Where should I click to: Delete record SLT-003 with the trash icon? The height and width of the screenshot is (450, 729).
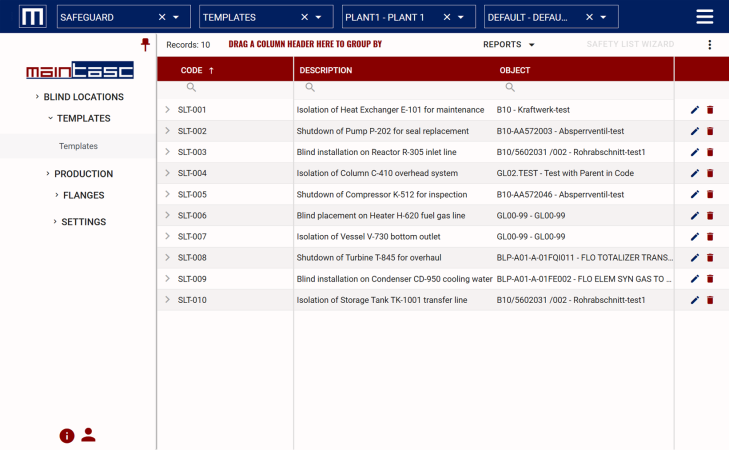710,152
